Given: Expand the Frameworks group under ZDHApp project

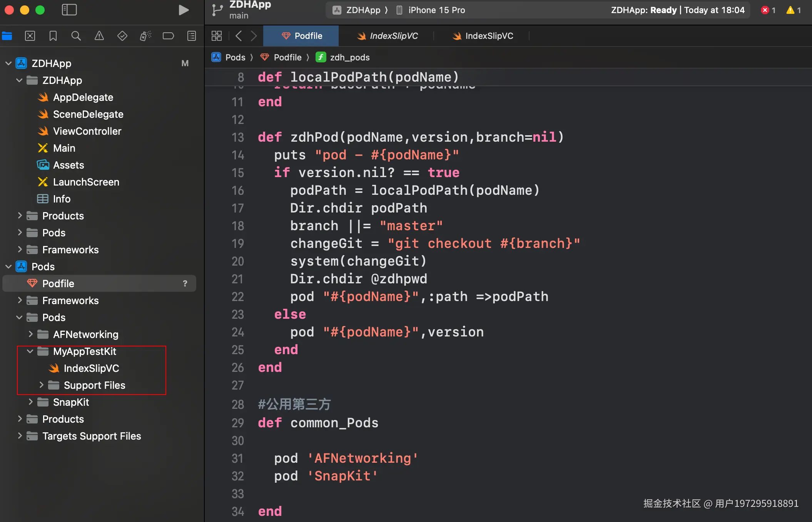Looking at the screenshot, I should [20, 249].
